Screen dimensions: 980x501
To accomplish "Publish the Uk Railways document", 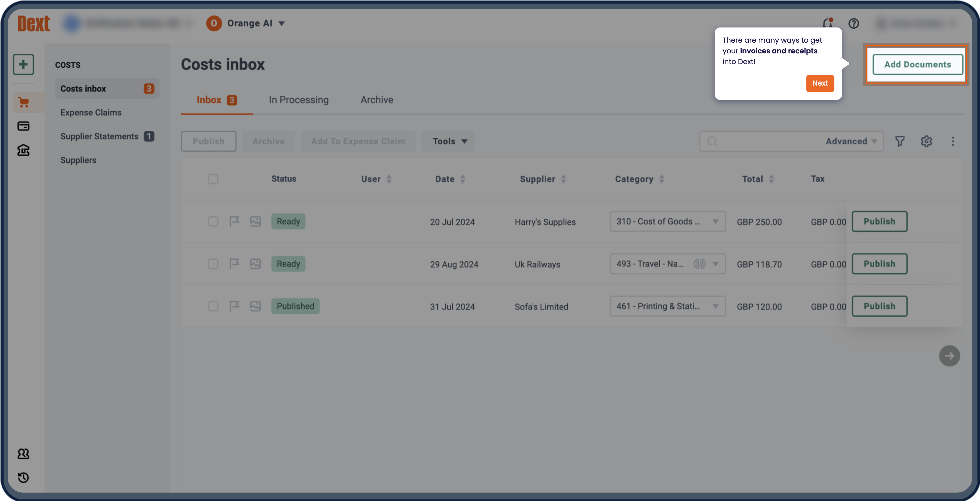I will 879,263.
